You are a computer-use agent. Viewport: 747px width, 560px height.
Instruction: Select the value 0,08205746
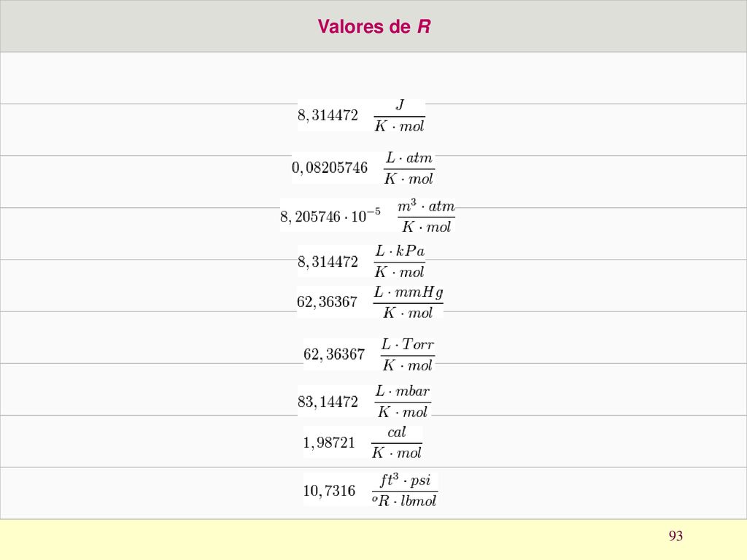[x=330, y=168]
